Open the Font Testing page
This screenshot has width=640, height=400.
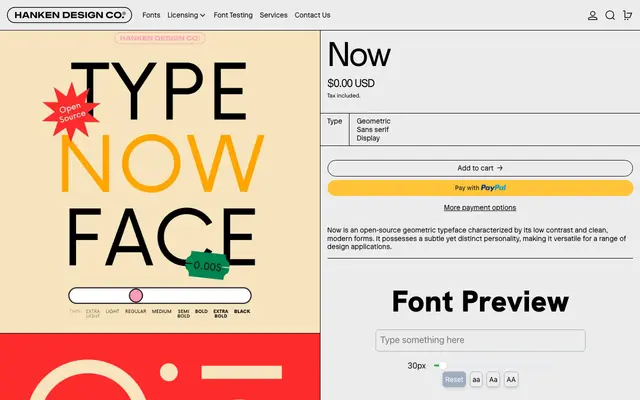click(233, 15)
